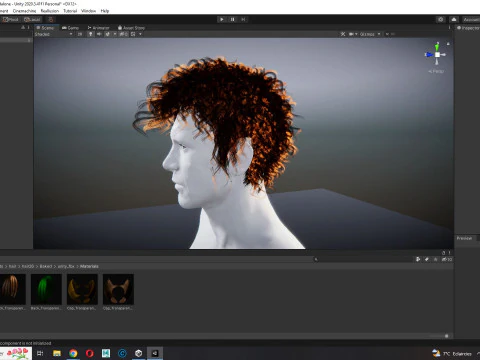The image size is (480, 360).
Task: Open the Gizmos dropdown
Action: 370,34
